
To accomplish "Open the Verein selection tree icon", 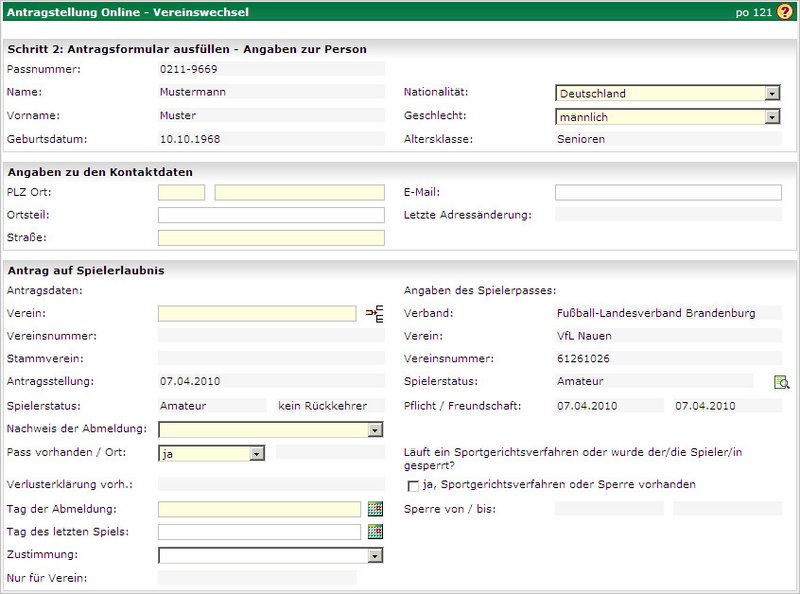I will 374,314.
